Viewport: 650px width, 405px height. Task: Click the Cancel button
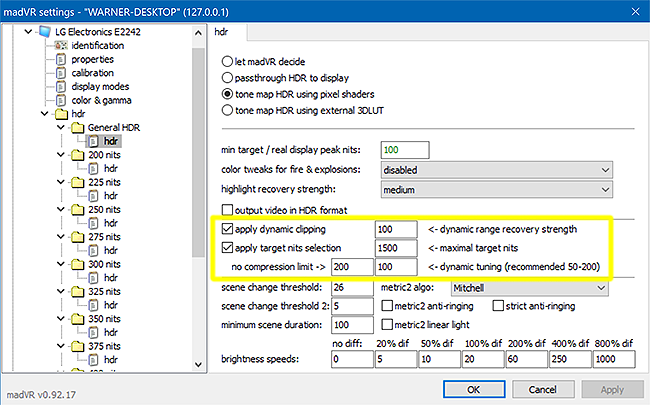tap(543, 390)
